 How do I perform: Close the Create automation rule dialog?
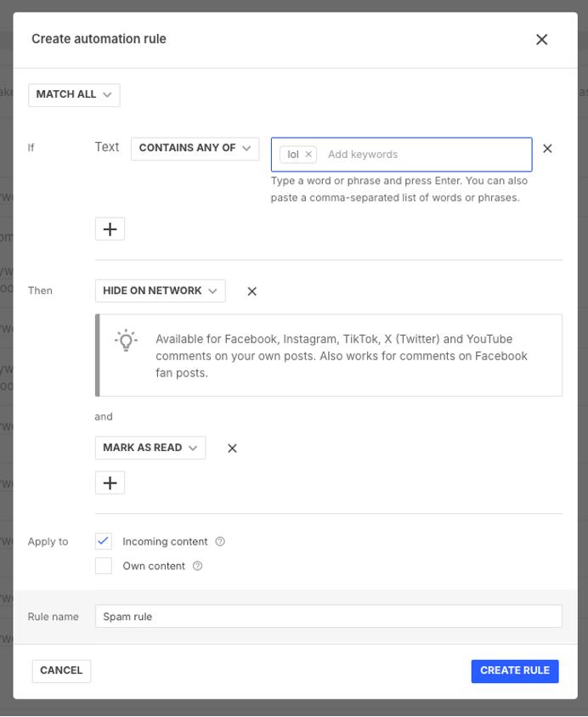[x=541, y=39]
